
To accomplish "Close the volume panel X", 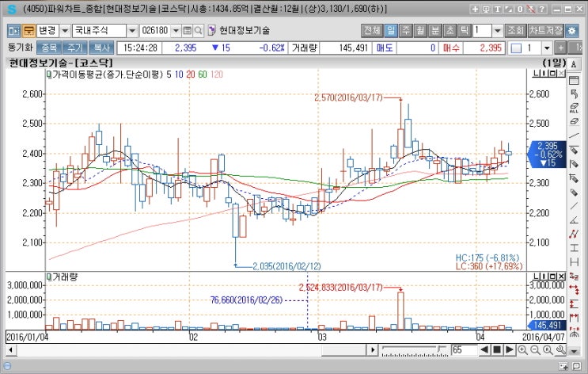I will pyautogui.click(x=561, y=277).
